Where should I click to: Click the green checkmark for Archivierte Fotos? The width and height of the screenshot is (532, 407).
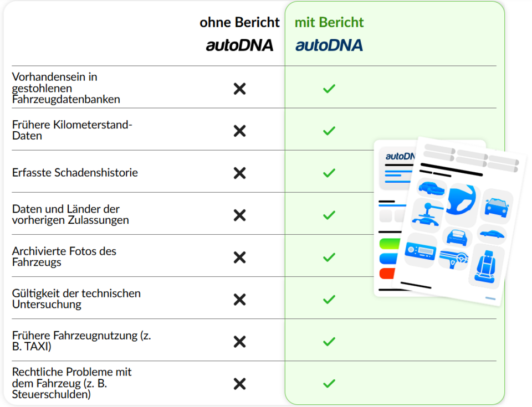[329, 257]
